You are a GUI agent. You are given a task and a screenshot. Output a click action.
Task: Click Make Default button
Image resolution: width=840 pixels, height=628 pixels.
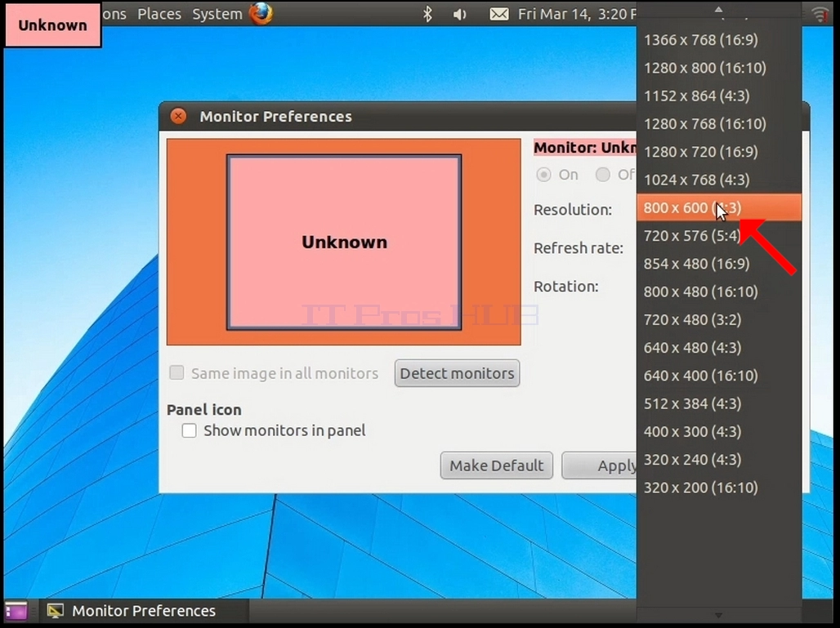tap(497, 465)
